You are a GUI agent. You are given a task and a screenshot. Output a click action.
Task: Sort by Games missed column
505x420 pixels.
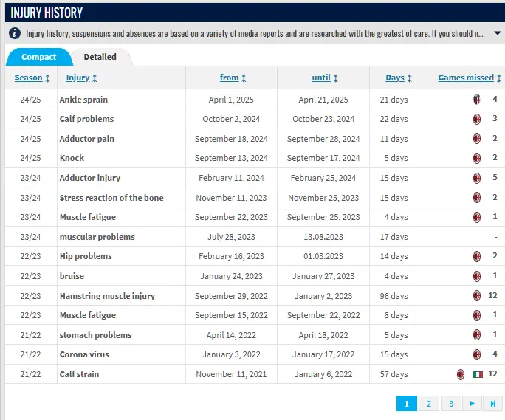[x=470, y=78]
